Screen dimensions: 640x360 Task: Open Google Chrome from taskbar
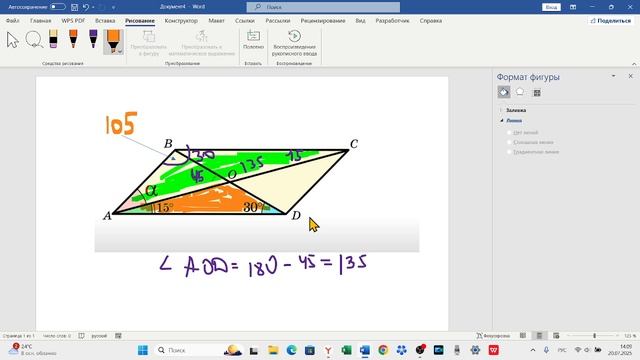(383, 350)
